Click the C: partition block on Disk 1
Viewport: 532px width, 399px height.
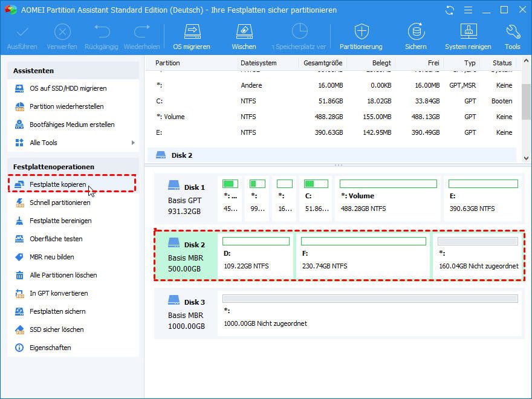(317, 198)
